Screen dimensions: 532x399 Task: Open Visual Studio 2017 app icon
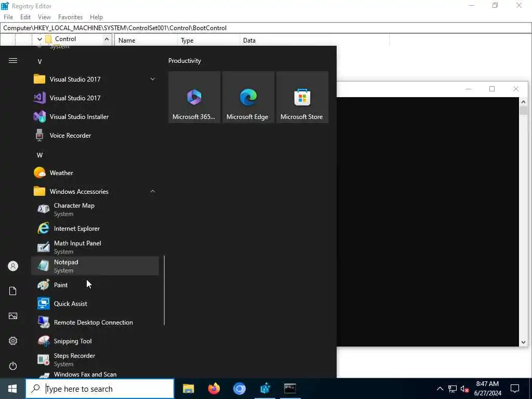[x=95, y=98]
